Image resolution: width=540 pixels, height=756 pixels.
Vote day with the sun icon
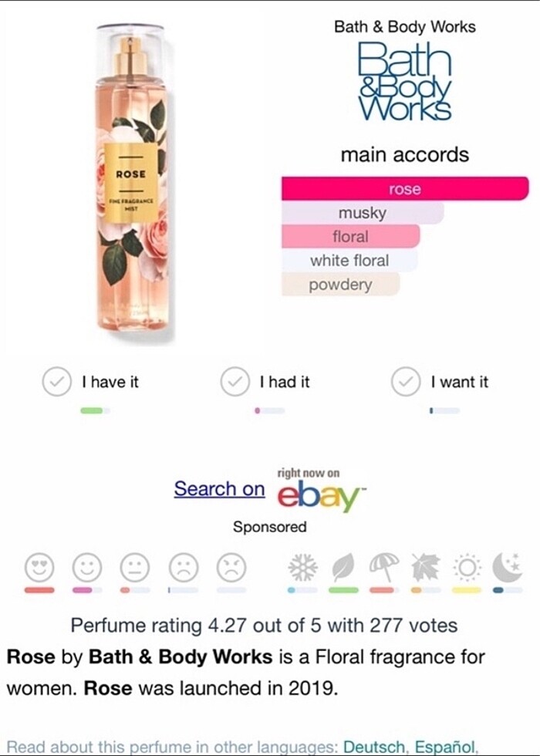[466, 568]
